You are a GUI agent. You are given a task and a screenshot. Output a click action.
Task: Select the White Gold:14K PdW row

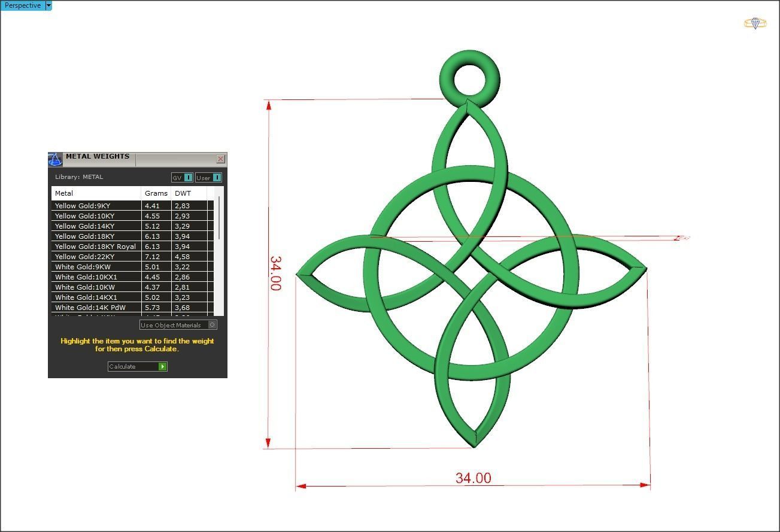132,308
